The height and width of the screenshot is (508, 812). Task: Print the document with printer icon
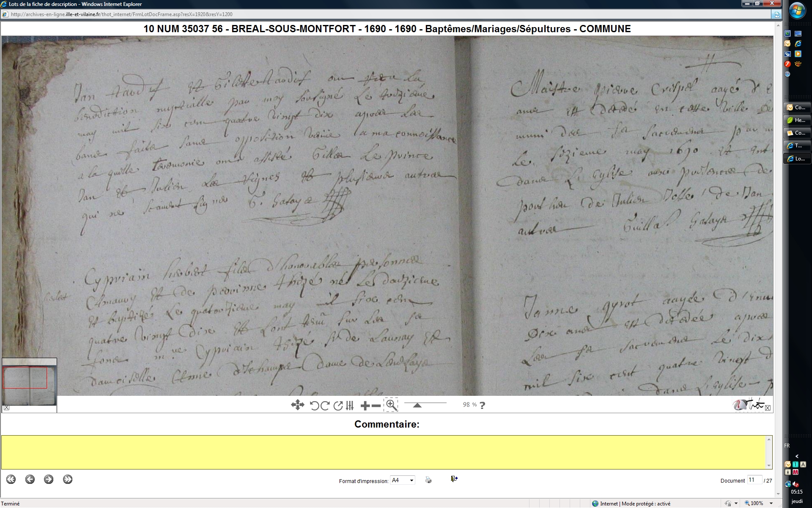click(x=428, y=480)
